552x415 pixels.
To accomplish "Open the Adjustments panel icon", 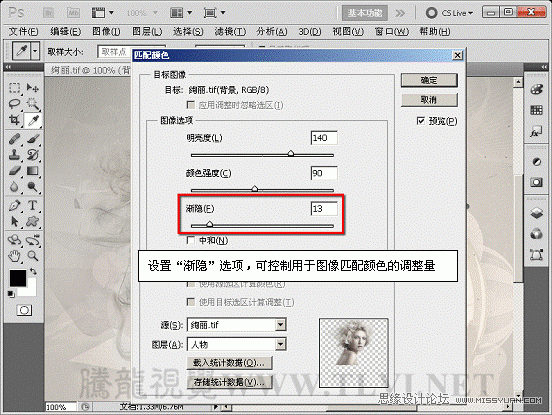I will tap(536, 162).
